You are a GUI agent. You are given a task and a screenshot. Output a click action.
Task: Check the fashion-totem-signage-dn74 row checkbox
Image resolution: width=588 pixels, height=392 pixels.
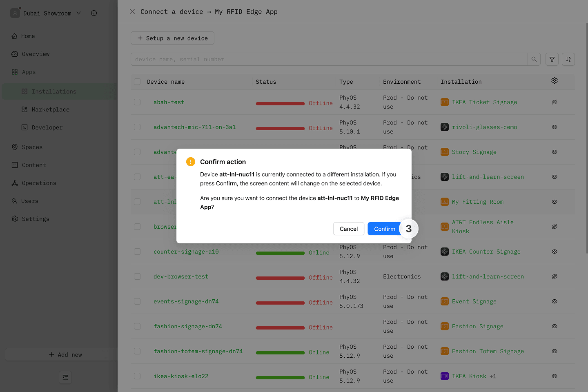coord(137,351)
